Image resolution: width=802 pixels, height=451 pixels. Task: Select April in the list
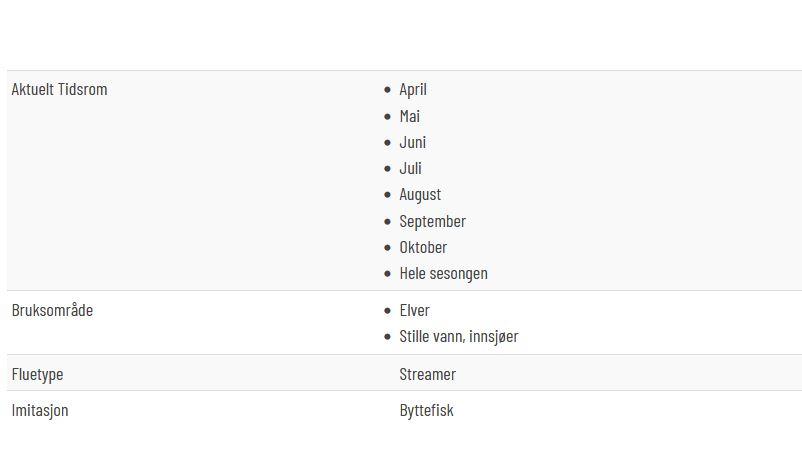(413, 90)
